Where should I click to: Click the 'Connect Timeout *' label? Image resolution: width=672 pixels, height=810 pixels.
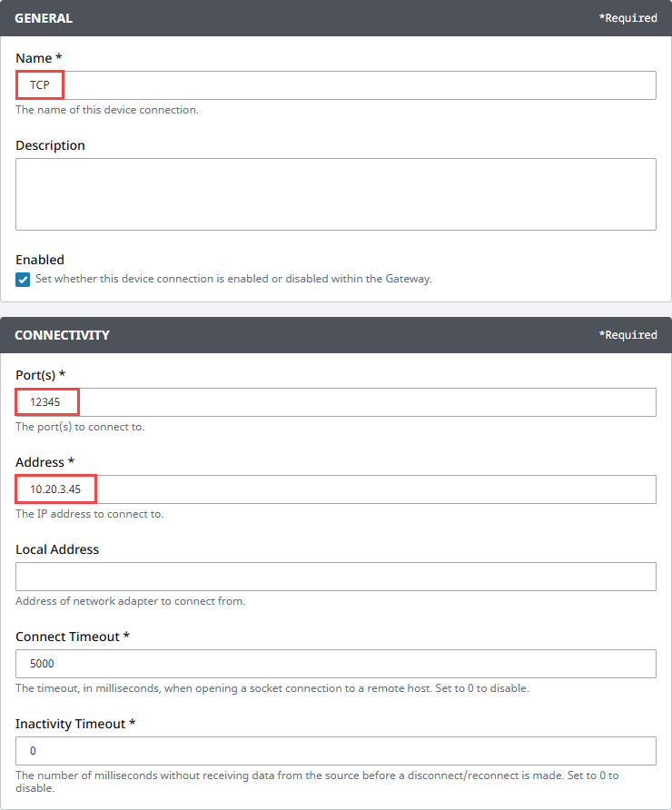[x=73, y=637]
